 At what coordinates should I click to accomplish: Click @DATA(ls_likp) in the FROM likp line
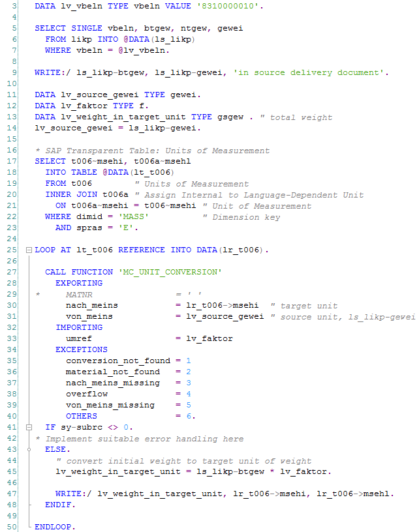click(x=159, y=39)
